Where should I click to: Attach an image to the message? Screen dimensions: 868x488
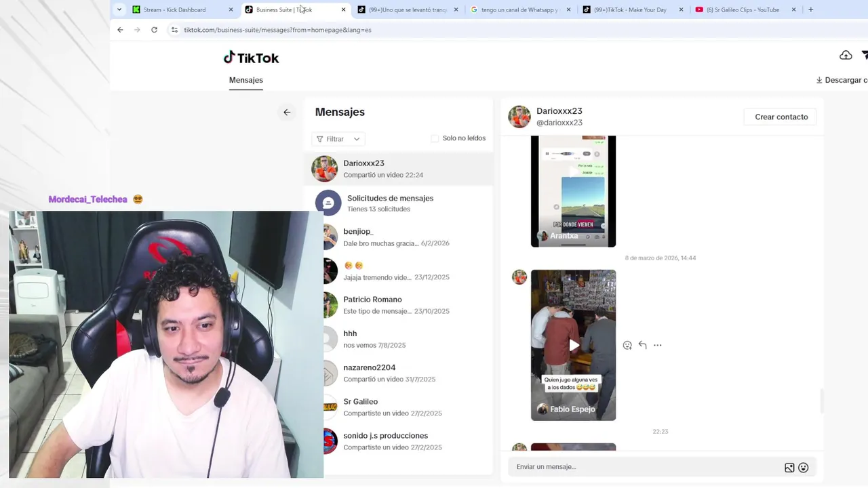coord(789,468)
